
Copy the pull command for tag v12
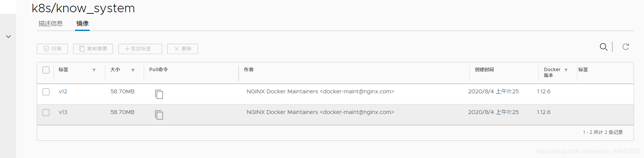(x=159, y=94)
